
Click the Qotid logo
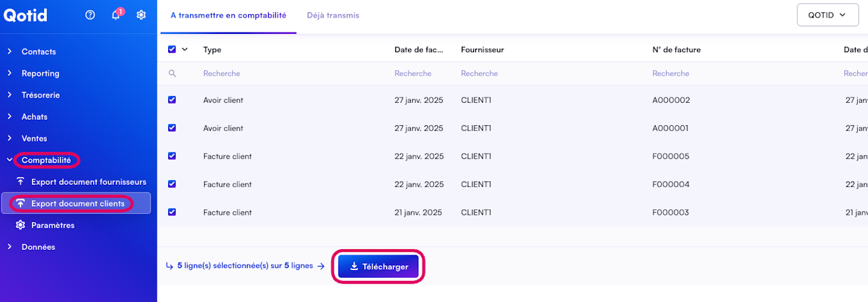26,15
